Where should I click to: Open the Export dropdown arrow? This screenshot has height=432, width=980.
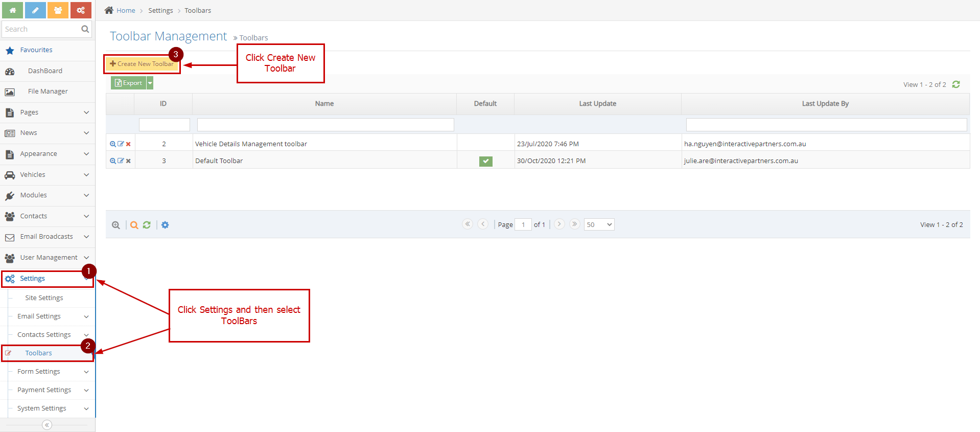150,83
